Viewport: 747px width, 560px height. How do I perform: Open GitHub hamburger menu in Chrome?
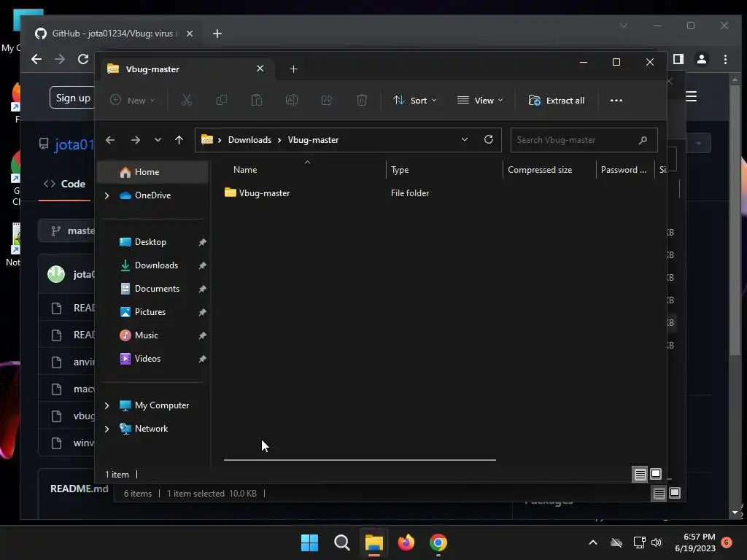[x=692, y=97]
